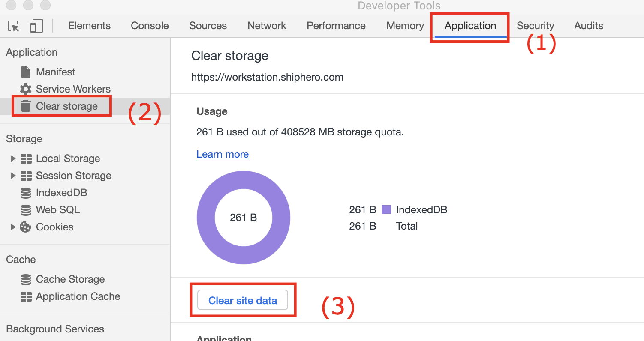This screenshot has height=341, width=644.
Task: Expand the Cookies tree arrow
Action: pos(13,227)
